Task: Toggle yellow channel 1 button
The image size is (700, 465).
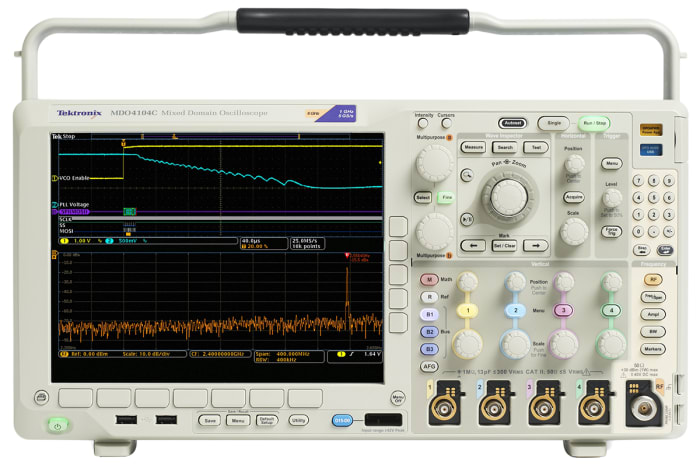Action: [x=468, y=310]
